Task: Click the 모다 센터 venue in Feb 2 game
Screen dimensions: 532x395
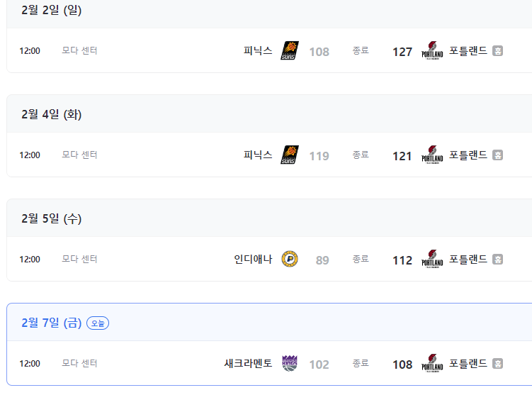Action: click(x=79, y=50)
